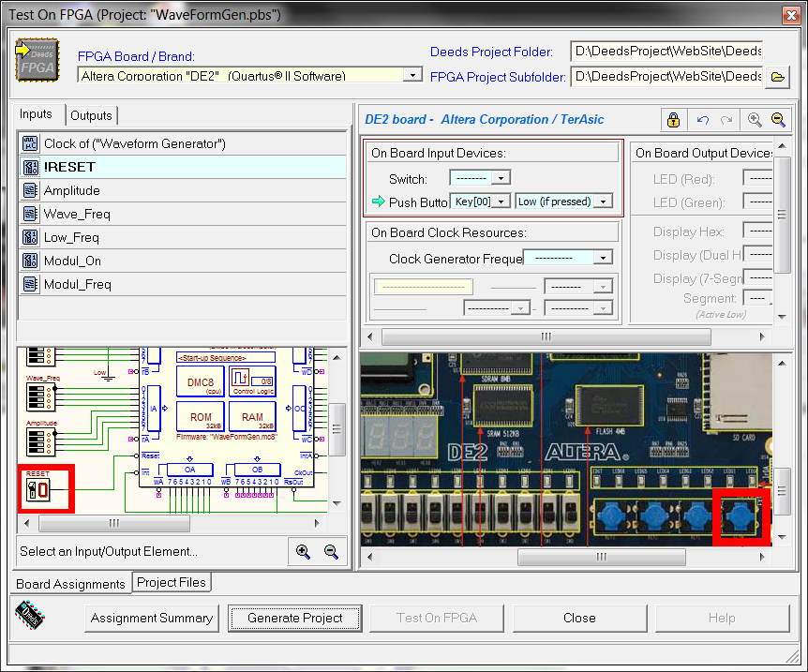Switch to the Inputs tab

click(36, 114)
